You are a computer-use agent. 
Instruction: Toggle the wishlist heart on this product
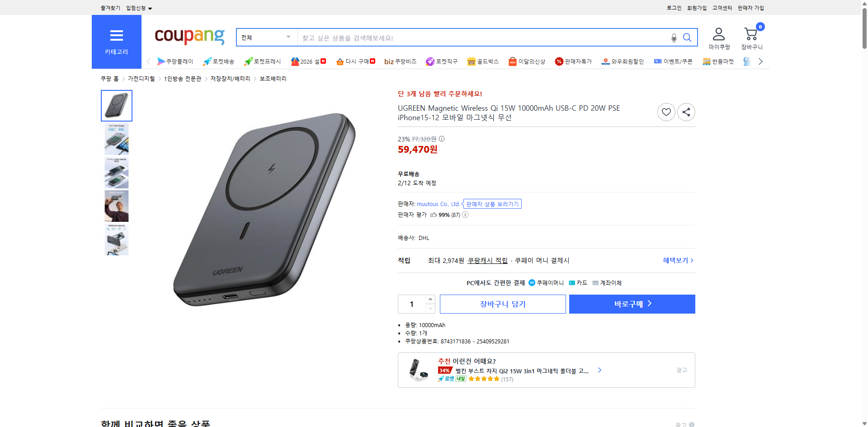click(666, 112)
